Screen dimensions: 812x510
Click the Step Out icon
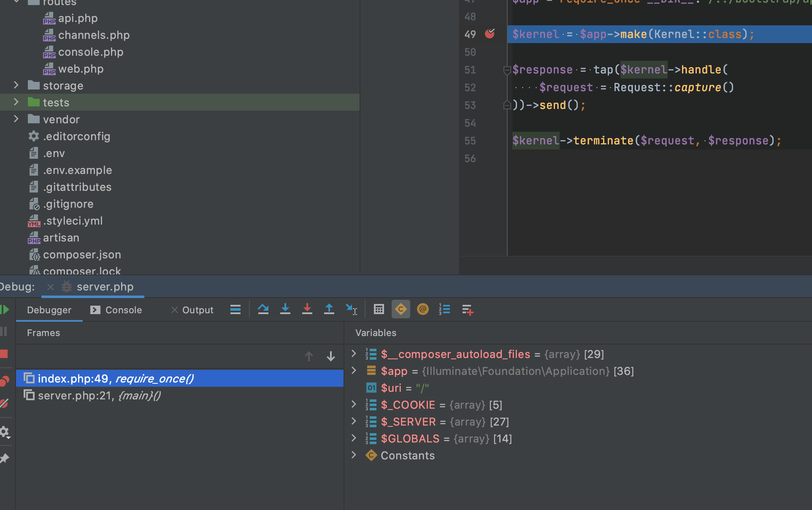329,309
